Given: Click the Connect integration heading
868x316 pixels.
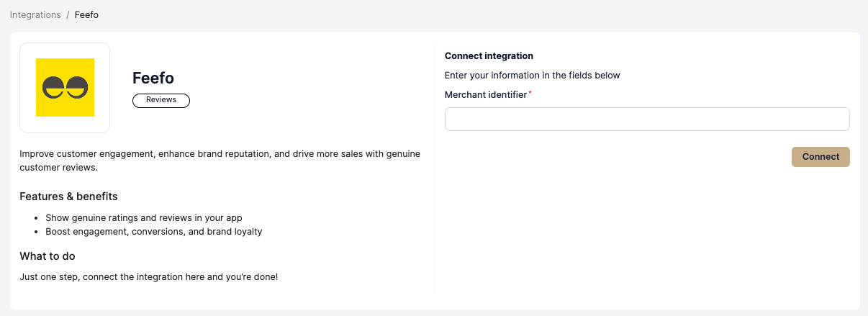Looking at the screenshot, I should 489,55.
